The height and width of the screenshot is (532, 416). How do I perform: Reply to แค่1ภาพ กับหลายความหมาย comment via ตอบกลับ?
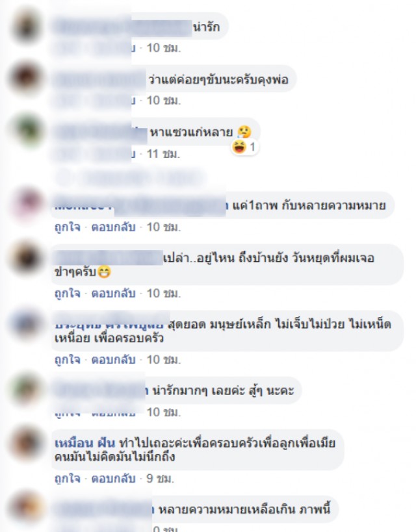point(113,227)
